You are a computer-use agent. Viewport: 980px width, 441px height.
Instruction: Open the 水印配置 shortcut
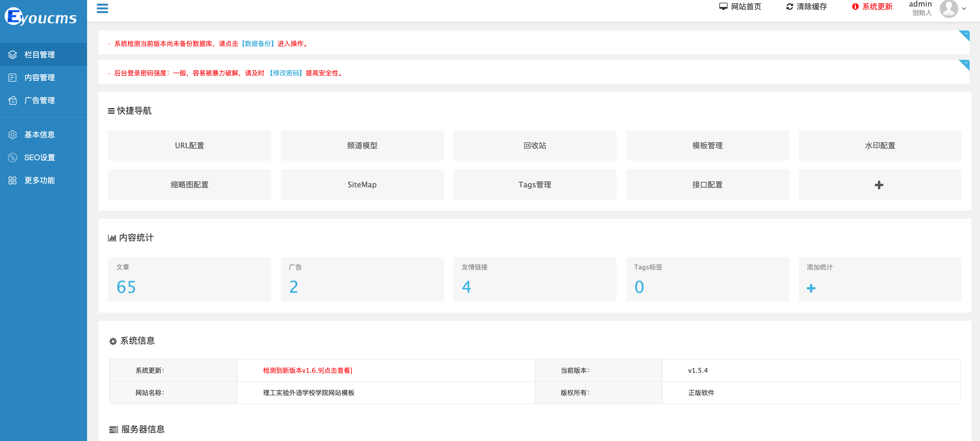(880, 145)
